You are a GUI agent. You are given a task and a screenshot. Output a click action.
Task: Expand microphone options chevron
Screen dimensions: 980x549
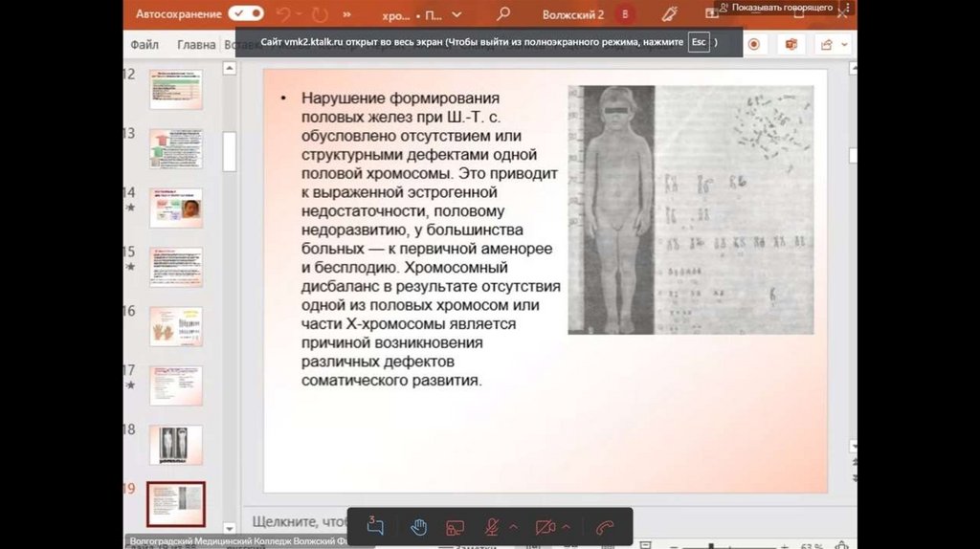pyautogui.click(x=513, y=526)
